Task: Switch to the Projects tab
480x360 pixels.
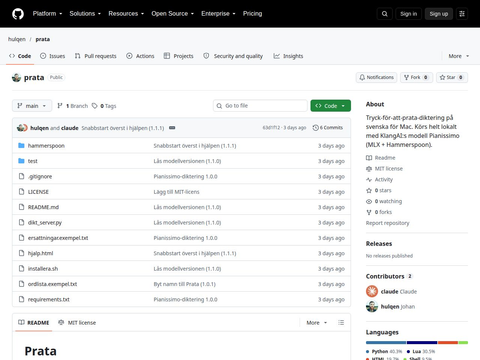Action: coord(179,56)
